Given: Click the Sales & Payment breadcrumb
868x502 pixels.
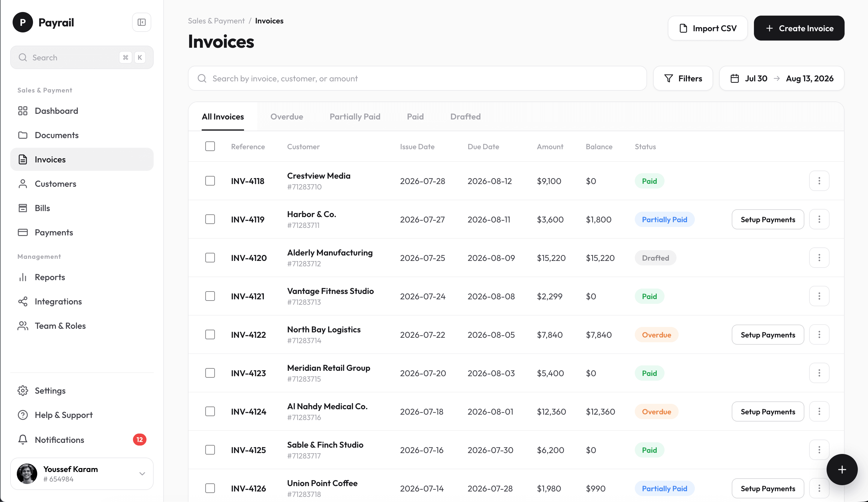Looking at the screenshot, I should [x=216, y=21].
